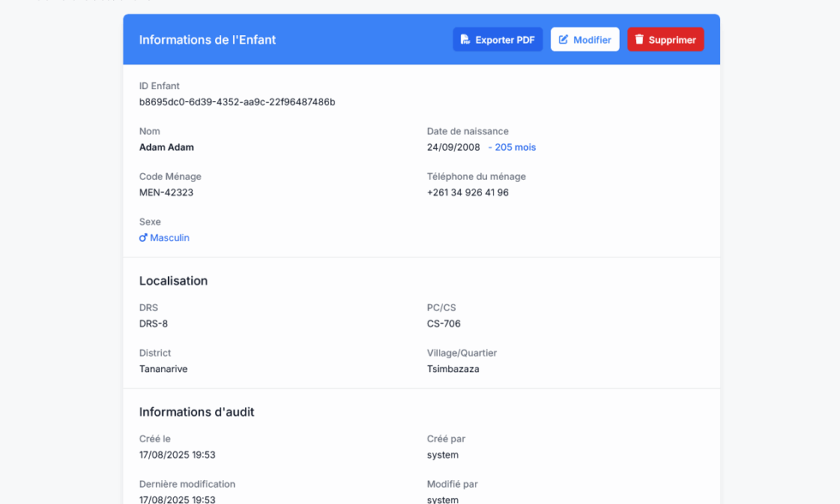Select the district value Tananarive

[163, 369]
